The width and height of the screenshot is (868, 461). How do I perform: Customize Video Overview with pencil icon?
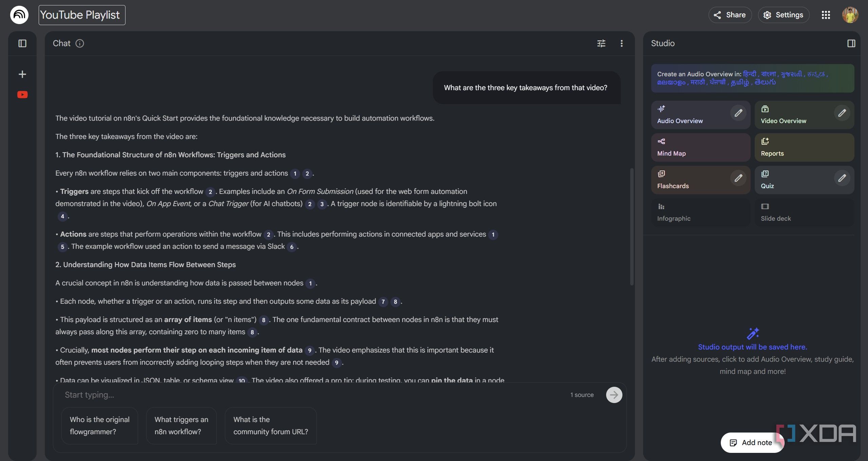pyautogui.click(x=842, y=113)
